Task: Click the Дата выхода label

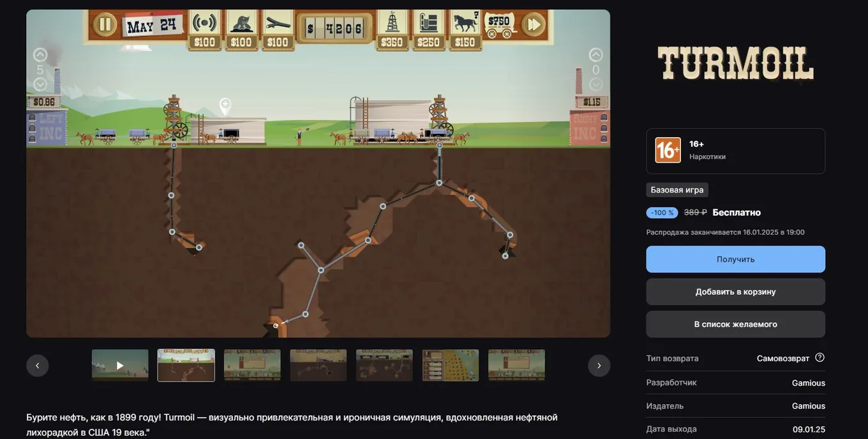Action: click(671, 429)
